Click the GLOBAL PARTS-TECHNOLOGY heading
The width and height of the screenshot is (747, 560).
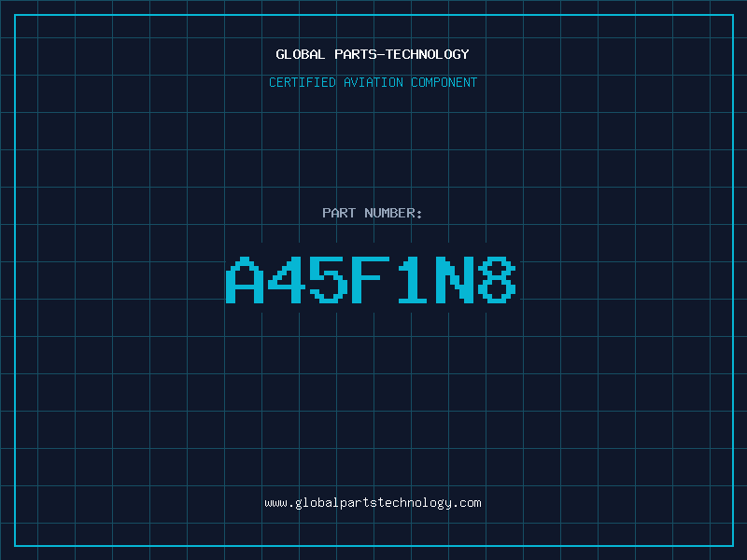point(373,54)
